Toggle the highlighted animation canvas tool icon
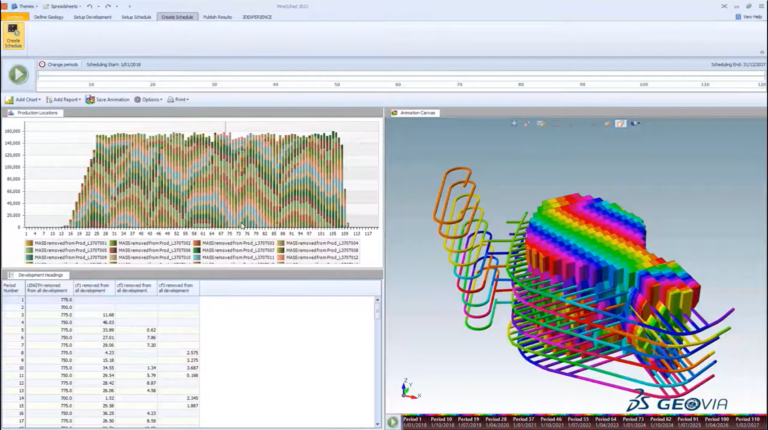The height and width of the screenshot is (430, 768). (x=621, y=124)
